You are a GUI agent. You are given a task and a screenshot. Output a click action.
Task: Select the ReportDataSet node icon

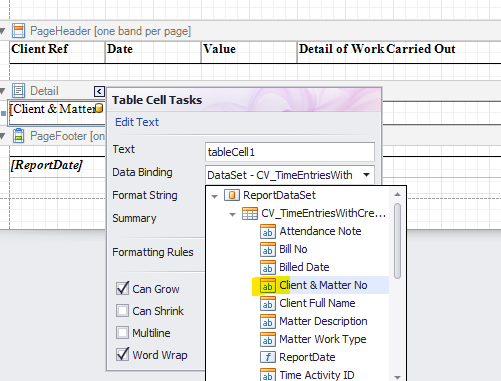[232, 195]
